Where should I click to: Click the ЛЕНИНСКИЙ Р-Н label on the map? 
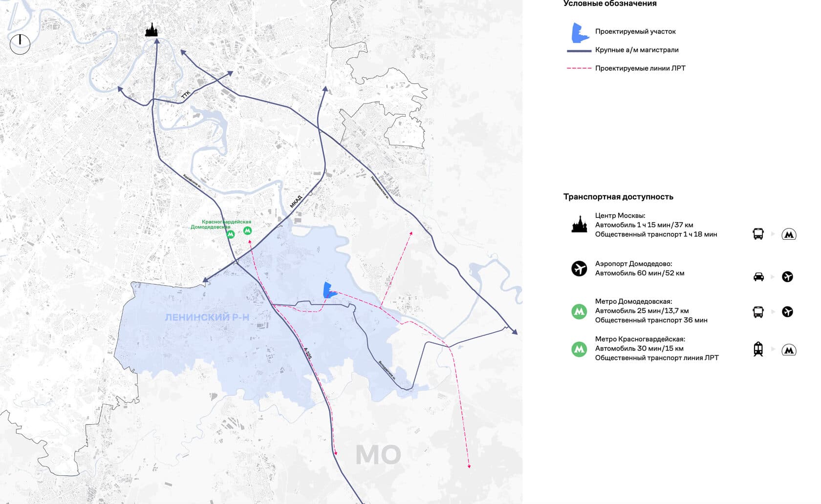click(207, 317)
